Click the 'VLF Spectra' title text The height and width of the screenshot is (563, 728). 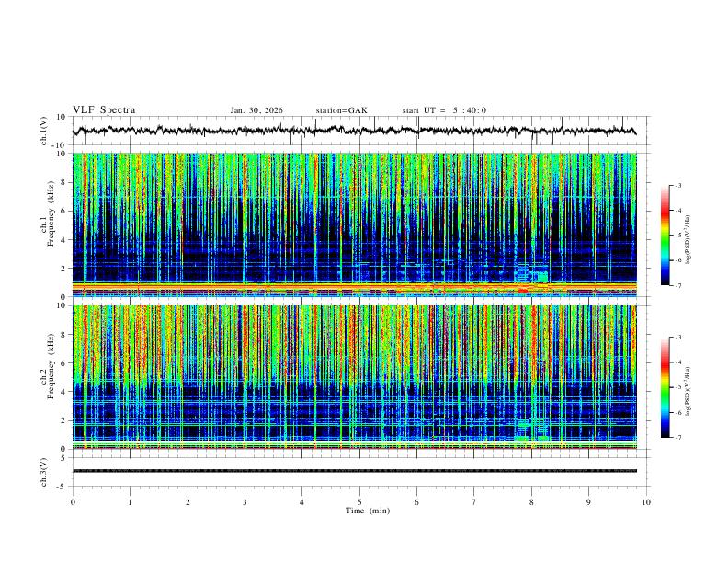[x=104, y=110]
